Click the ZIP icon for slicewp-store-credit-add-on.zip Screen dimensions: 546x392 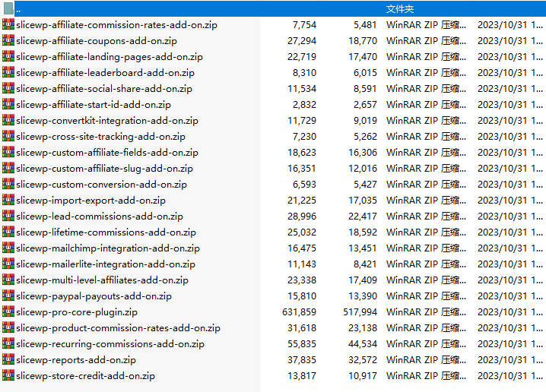click(x=8, y=375)
